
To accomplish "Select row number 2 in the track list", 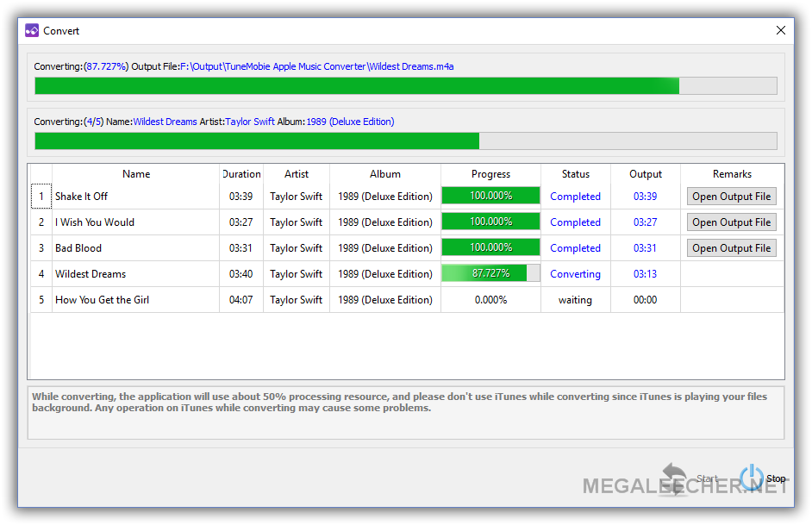I will tap(41, 222).
